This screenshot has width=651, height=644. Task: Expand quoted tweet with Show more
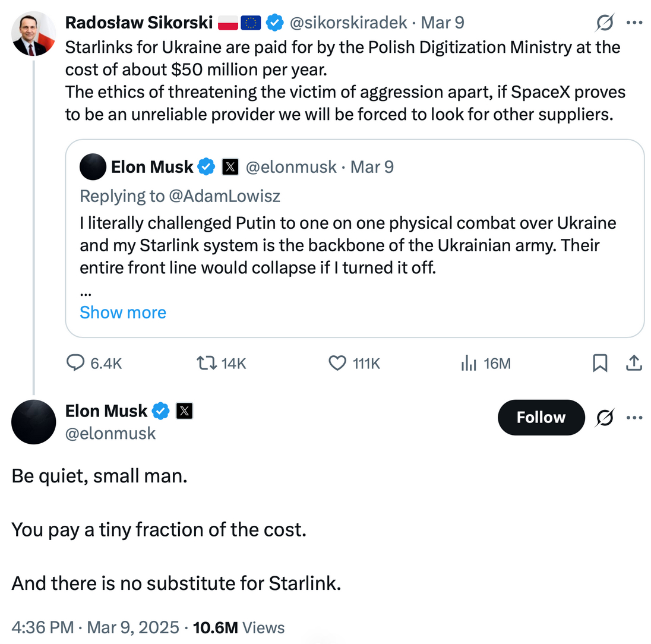123,312
